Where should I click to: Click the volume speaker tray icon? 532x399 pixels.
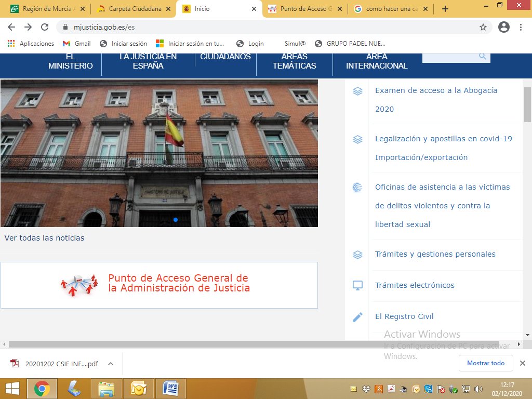click(x=478, y=389)
